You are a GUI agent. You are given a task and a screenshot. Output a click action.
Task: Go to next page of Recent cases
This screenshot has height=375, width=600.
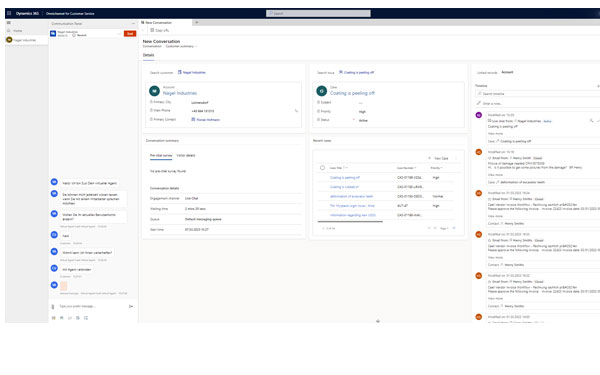[454, 228]
